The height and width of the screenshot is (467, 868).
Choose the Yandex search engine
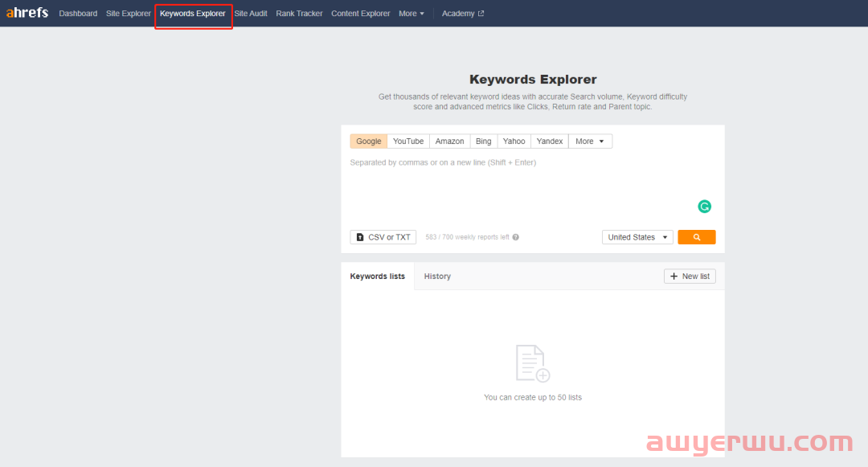[x=550, y=141]
